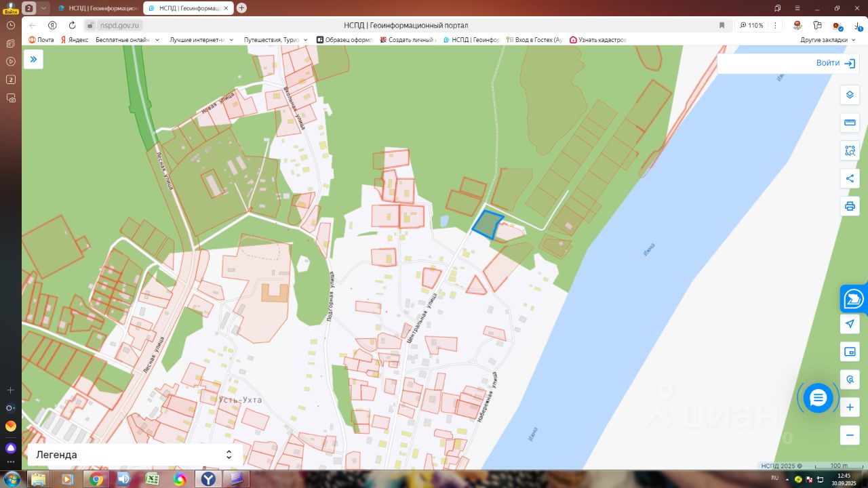This screenshot has height=488, width=868.
Task: Open the Почта bookmark
Action: tap(41, 40)
